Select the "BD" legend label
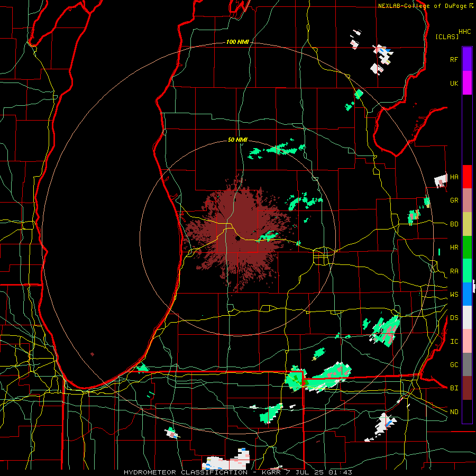The height and width of the screenshot is (476, 476). tap(454, 224)
